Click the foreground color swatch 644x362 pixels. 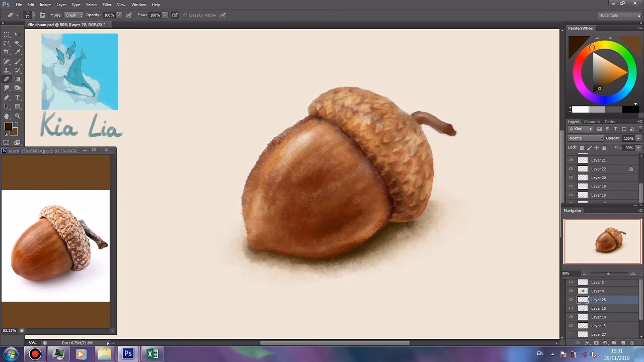(x=8, y=126)
